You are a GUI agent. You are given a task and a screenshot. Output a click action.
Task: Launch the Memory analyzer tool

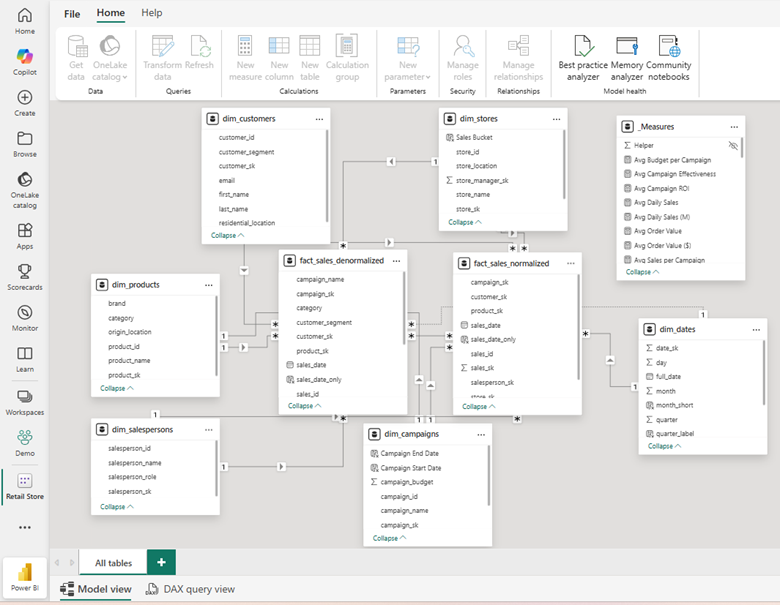tap(627, 57)
